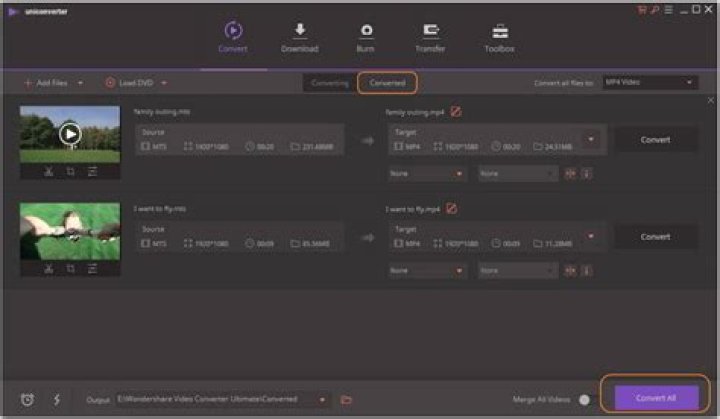This screenshot has height=419, width=720.
Task: Open output path dropdown
Action: (x=322, y=399)
